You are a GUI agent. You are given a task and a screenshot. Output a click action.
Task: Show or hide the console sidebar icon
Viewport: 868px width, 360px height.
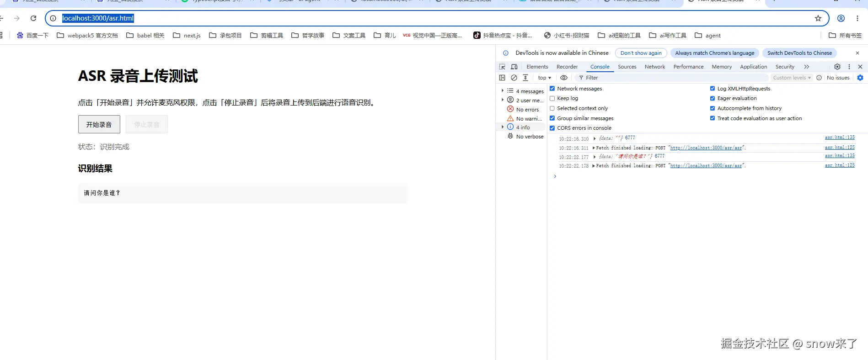tap(502, 78)
